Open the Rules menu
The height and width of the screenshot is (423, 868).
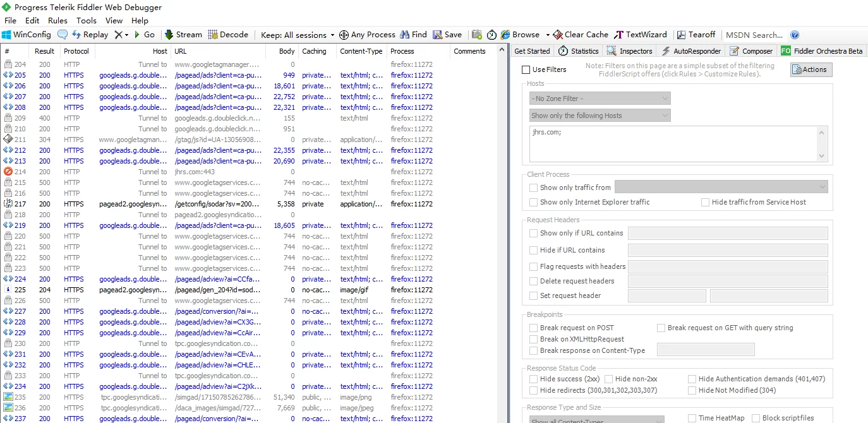pyautogui.click(x=57, y=21)
